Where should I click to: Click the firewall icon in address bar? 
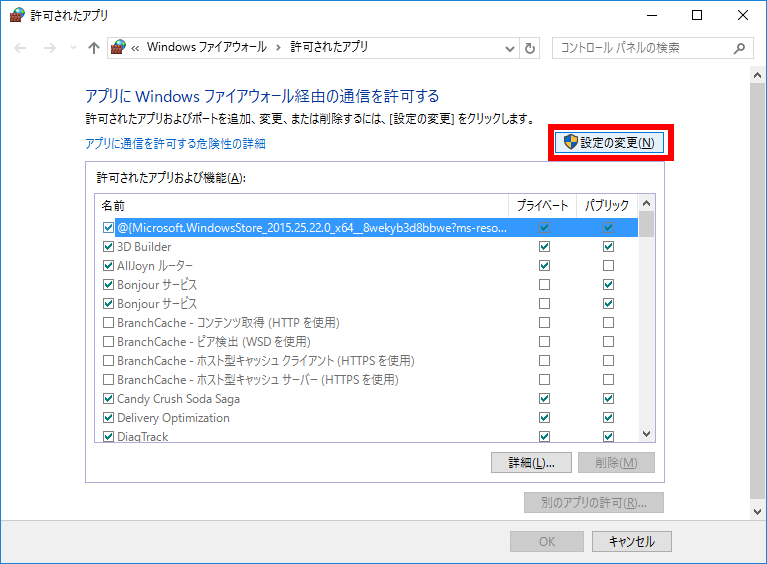(x=118, y=47)
